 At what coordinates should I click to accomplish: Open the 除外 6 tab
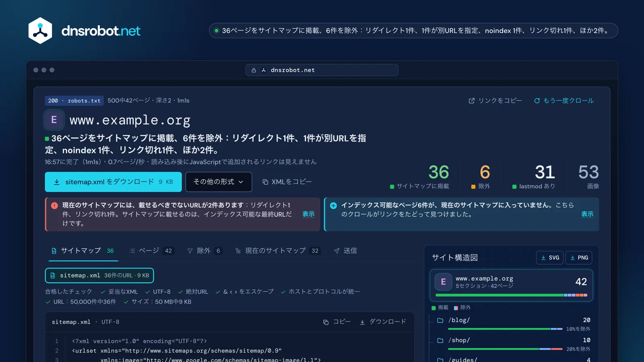coord(204,251)
